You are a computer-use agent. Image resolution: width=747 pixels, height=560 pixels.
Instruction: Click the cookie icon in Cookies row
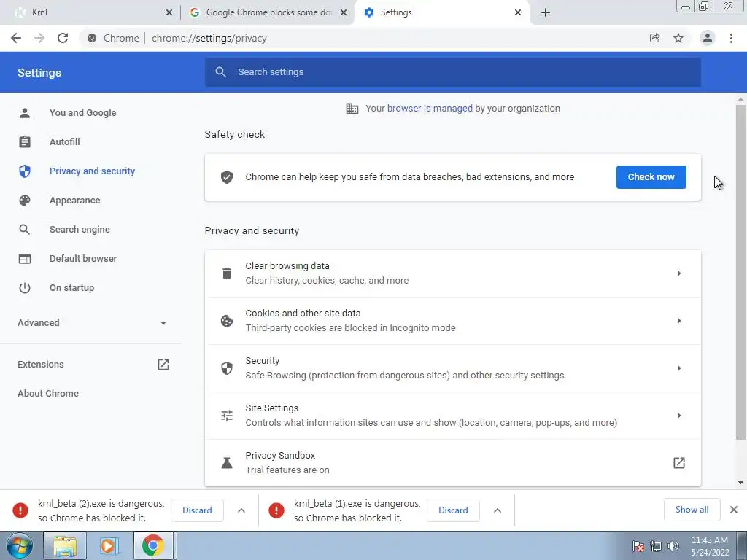click(x=227, y=321)
